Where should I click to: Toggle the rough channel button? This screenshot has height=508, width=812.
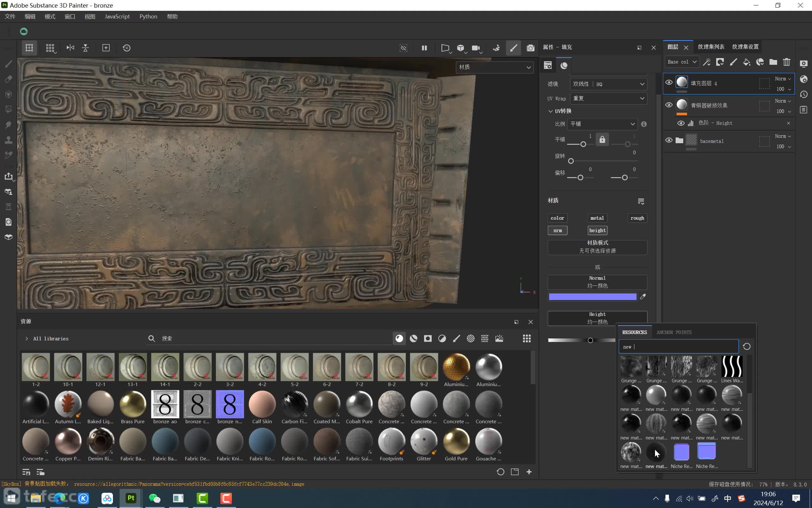637,218
